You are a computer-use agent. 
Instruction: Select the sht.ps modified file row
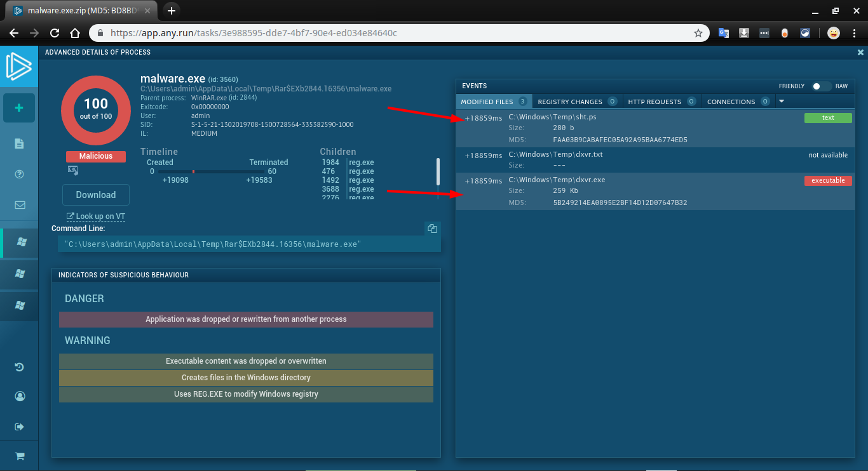(x=655, y=129)
